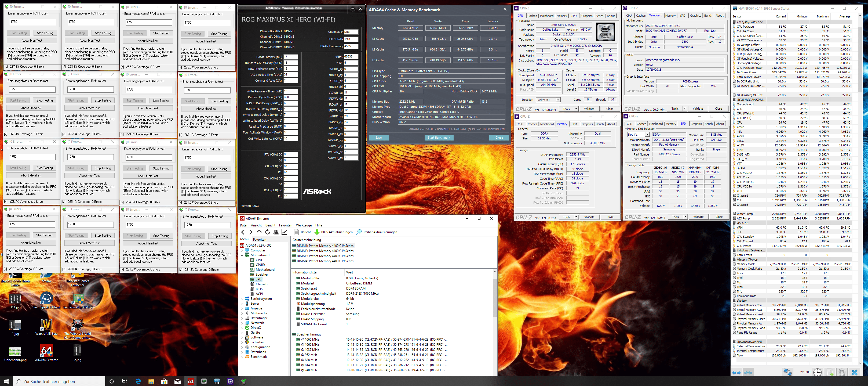Open Bericht report in AIDA64 toolbar
This screenshot has width=868, height=386.
click(302, 232)
